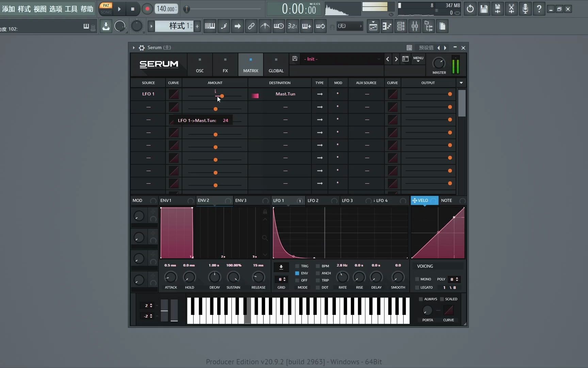Open help with the question mark icon
588x368 pixels.
point(539,9)
